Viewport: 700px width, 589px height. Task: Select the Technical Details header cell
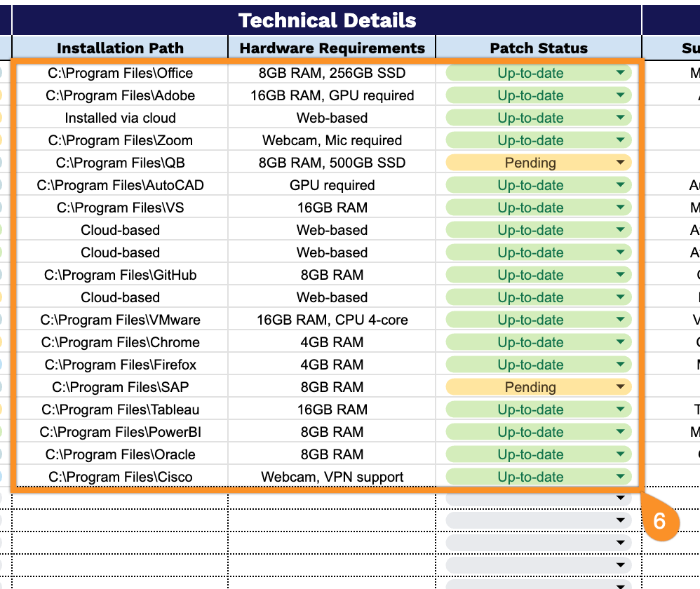click(x=327, y=20)
